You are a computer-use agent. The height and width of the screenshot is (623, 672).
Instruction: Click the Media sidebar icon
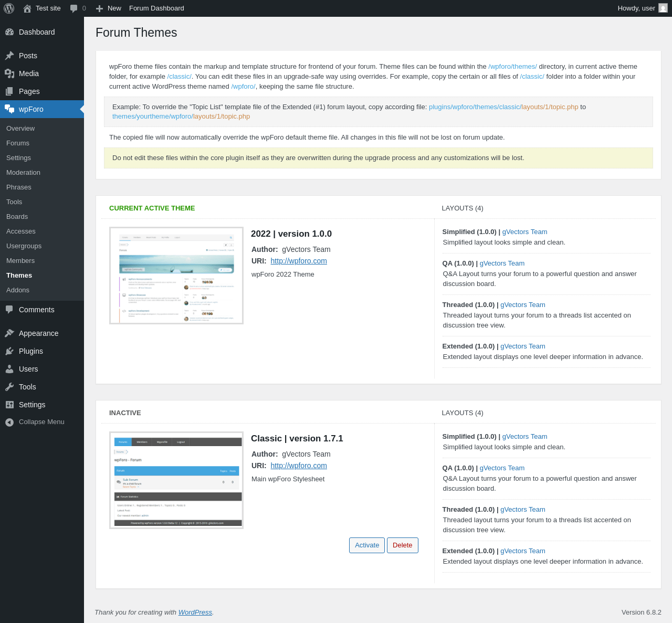(x=9, y=73)
